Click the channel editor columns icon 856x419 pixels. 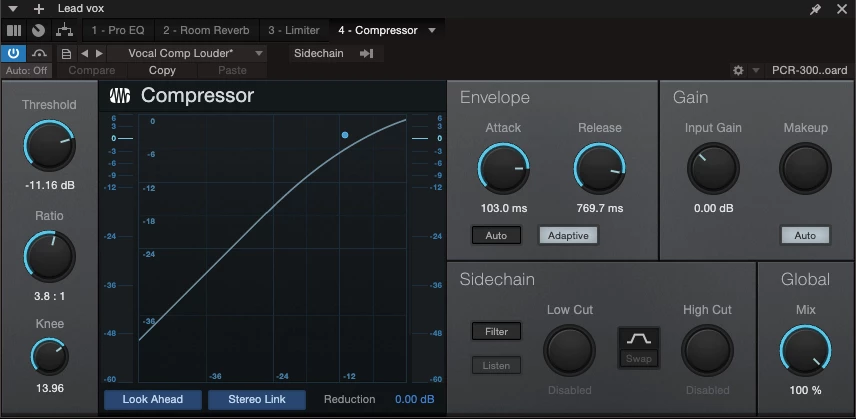[x=14, y=31]
